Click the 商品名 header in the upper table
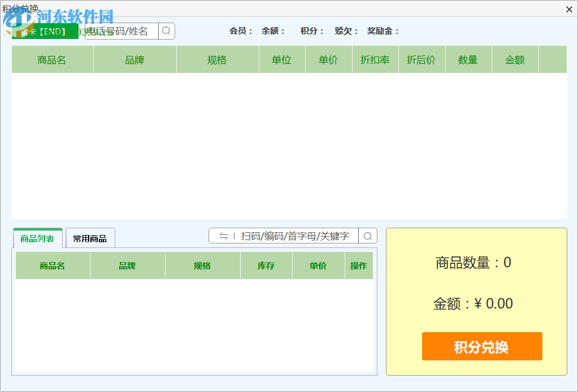578x392 pixels. (52, 60)
